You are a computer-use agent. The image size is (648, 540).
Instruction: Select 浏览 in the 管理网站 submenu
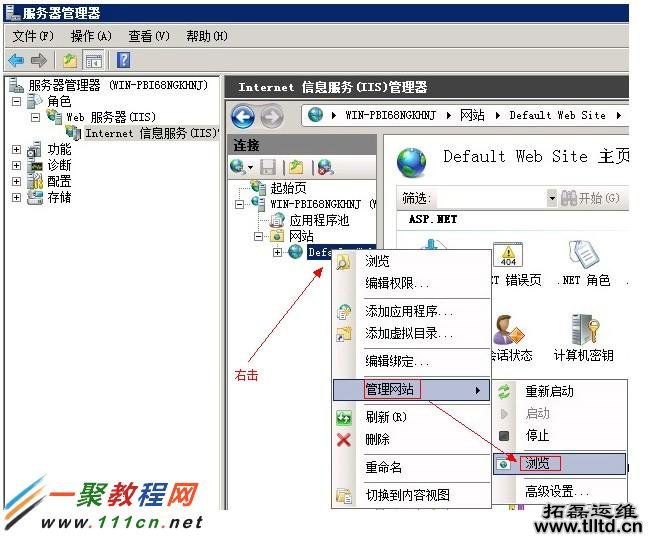pyautogui.click(x=560, y=464)
